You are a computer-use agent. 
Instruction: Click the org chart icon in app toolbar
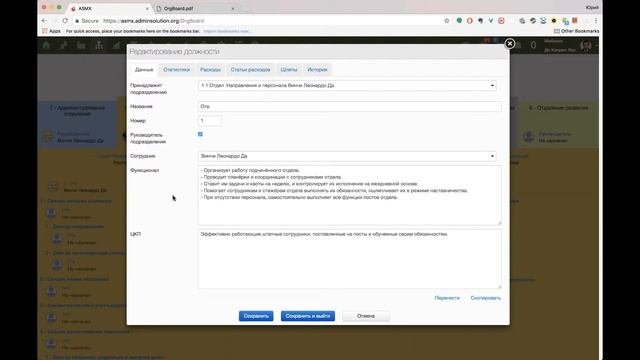(99, 45)
